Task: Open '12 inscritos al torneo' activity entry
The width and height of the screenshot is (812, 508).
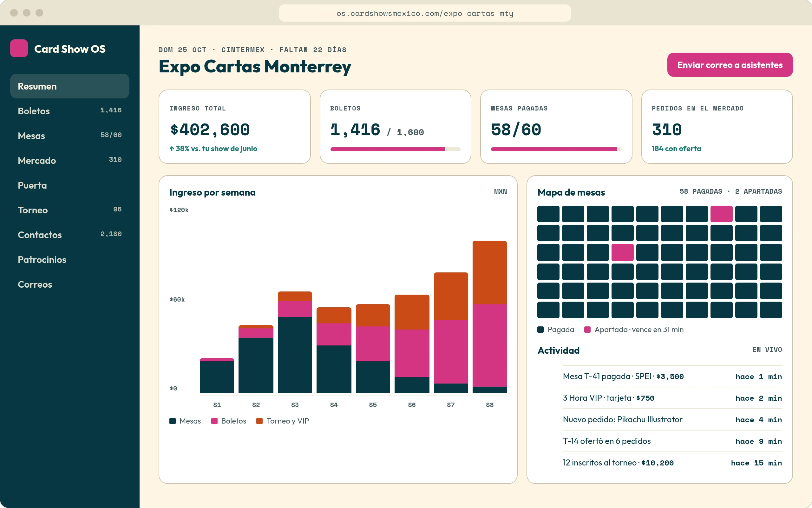Action: (672, 463)
